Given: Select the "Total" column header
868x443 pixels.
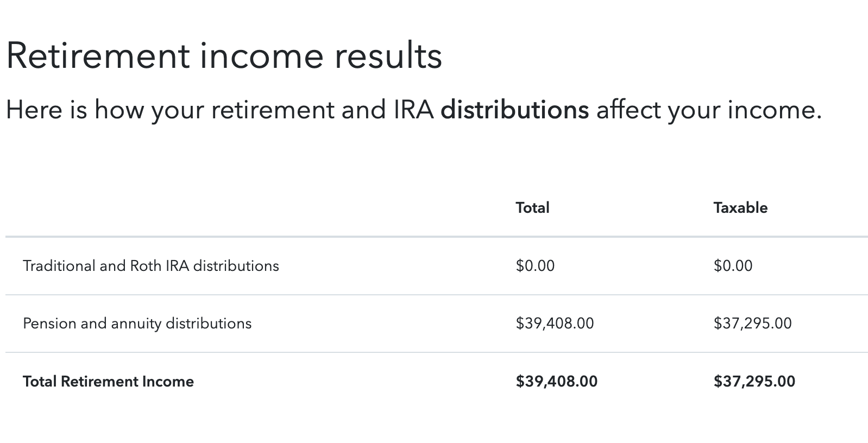Looking at the screenshot, I should (532, 208).
